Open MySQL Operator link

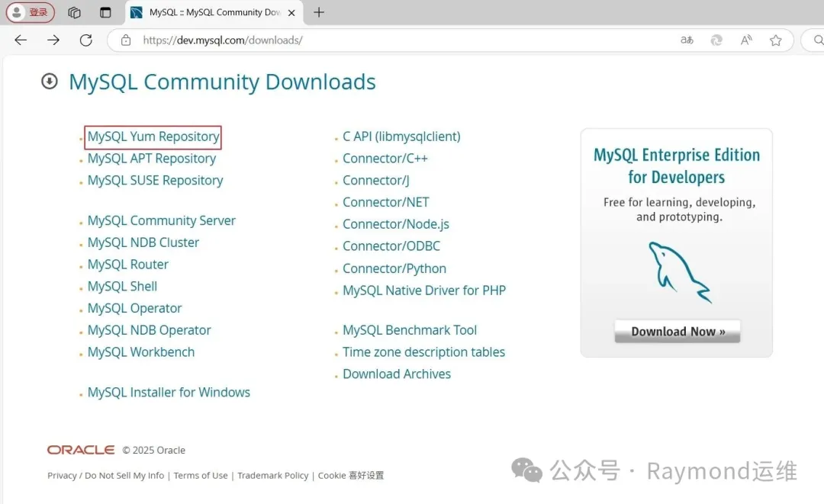click(134, 308)
